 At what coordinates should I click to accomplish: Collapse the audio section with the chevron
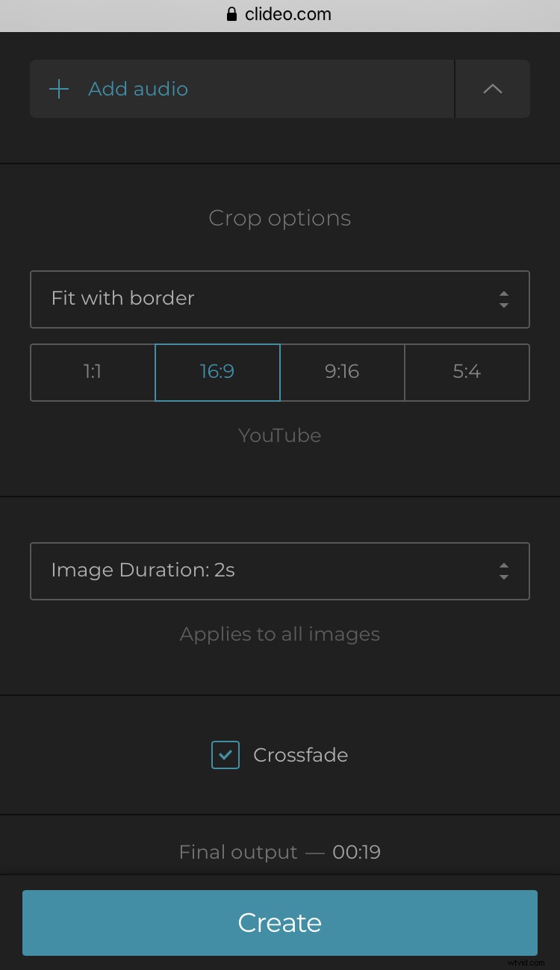pos(492,88)
